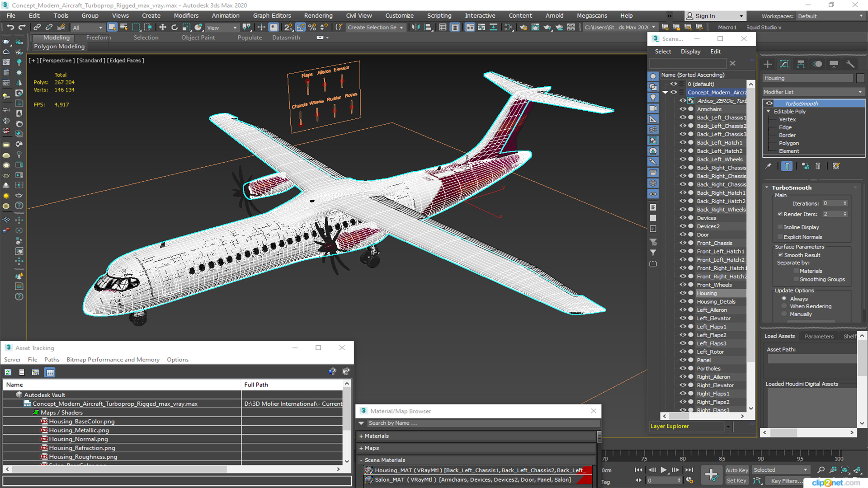Viewport: 868px width, 488px height.
Task: Click the large Set Keys plus-key button
Action: (711, 475)
